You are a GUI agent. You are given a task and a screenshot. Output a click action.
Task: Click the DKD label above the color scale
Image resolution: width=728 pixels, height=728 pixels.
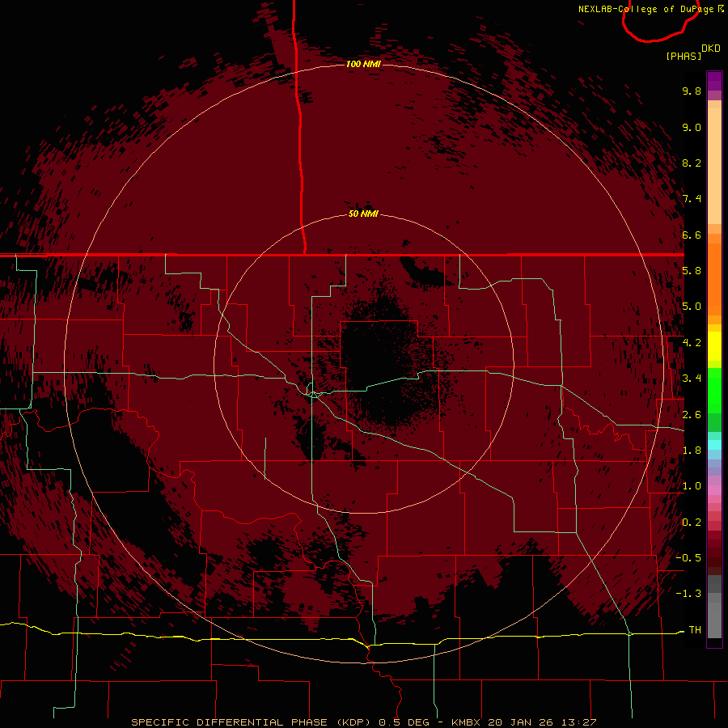tap(711, 48)
